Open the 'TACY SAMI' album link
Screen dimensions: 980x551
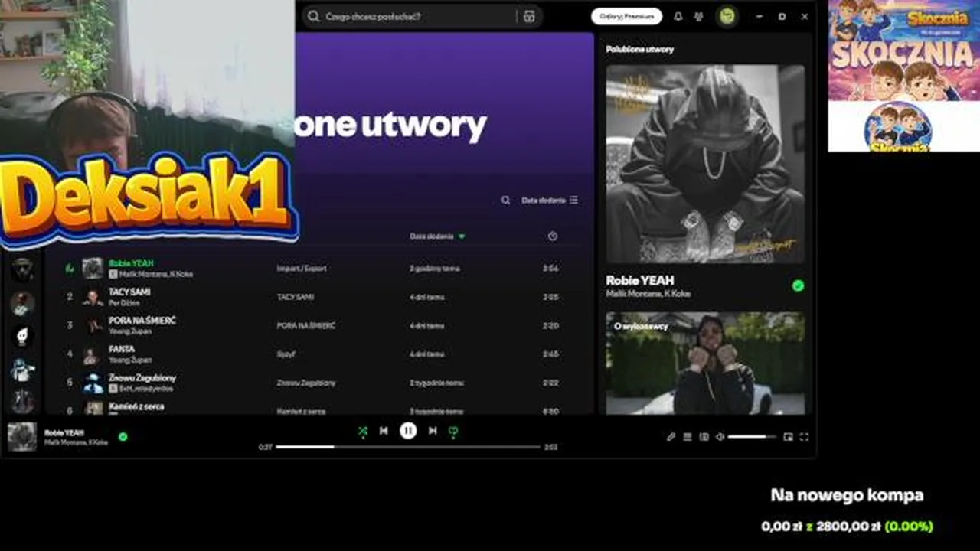(296, 297)
